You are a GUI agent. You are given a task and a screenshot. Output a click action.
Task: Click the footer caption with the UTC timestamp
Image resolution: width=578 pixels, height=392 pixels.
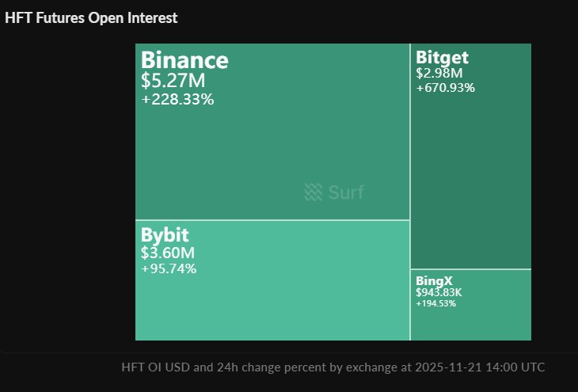coord(333,367)
